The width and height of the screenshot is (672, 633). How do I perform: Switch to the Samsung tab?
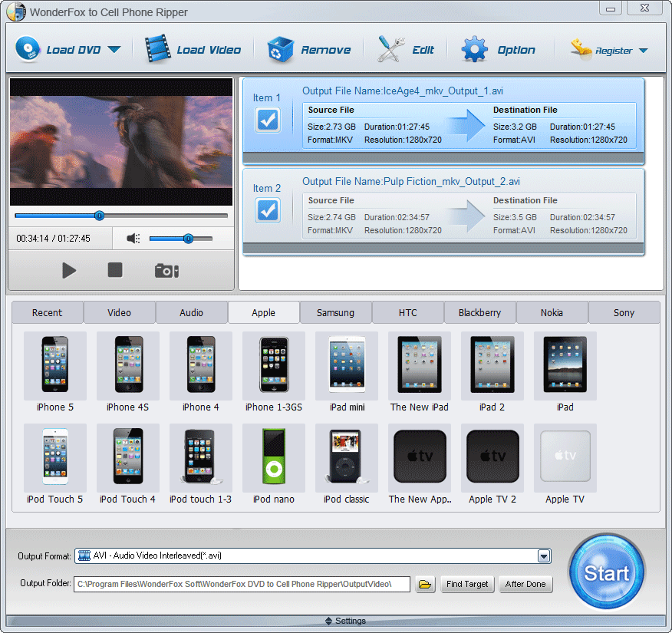pos(335,312)
